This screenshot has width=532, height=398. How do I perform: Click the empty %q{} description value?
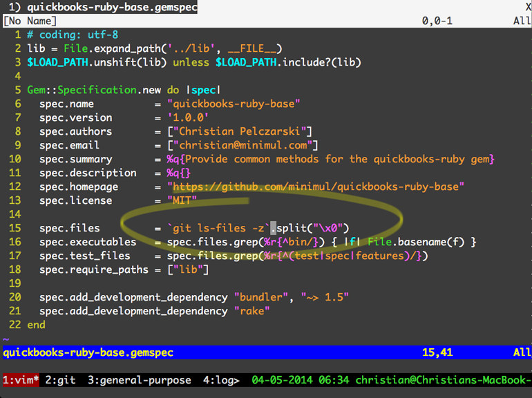click(x=178, y=173)
